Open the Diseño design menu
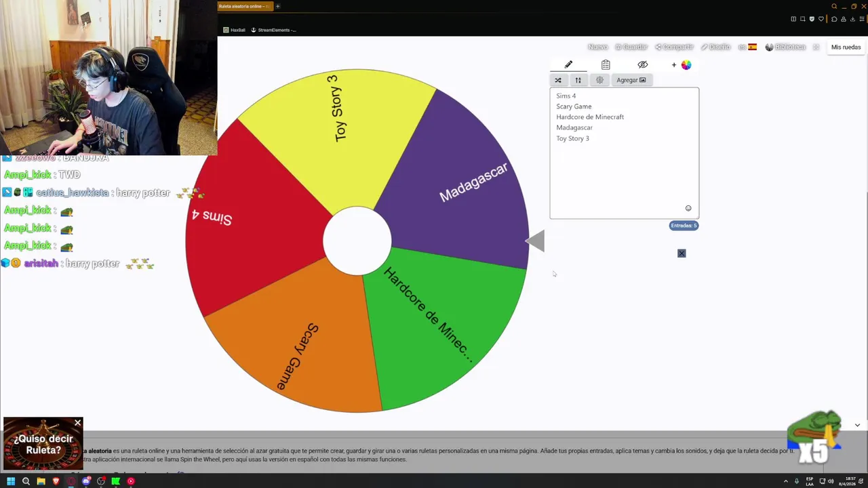868x488 pixels. pos(715,47)
